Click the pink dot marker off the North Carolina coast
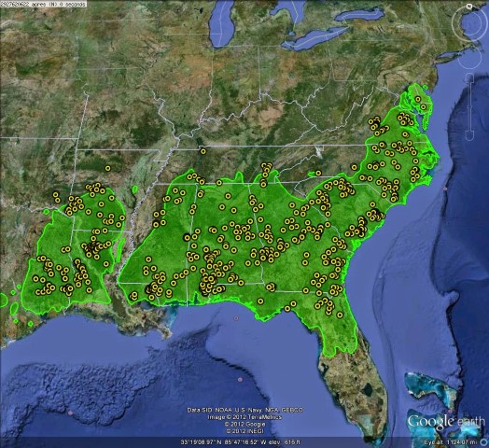Image resolution: width=489 pixels, height=448 pixels. click(445, 189)
